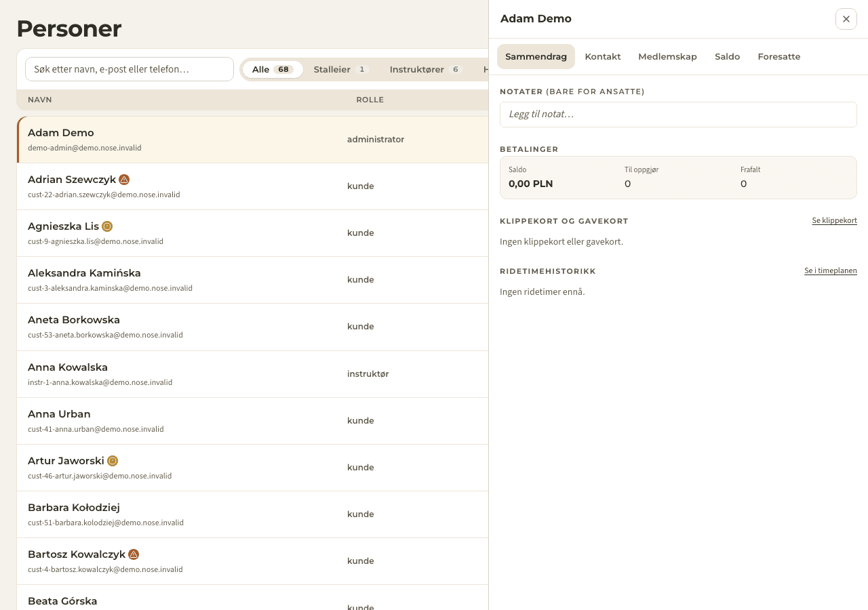Select Aneta Borkowska in the list
Image resolution: width=868 pixels, height=610 pixels.
(74, 320)
